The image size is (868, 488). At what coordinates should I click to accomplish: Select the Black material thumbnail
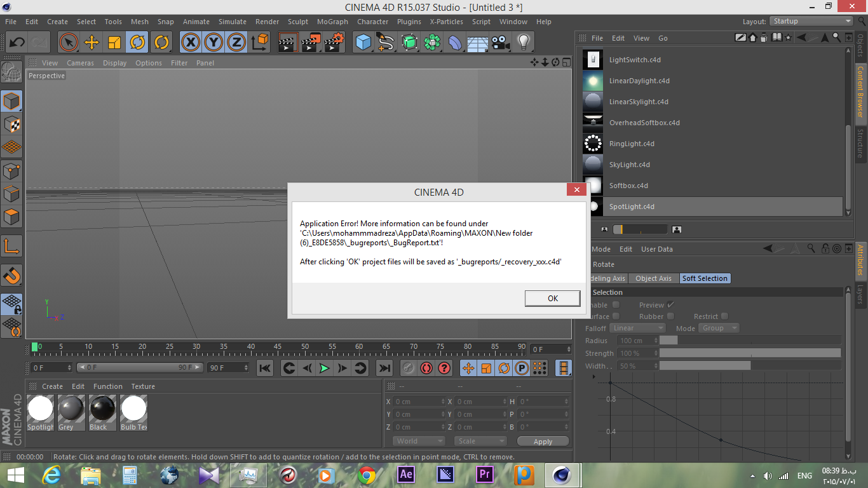pos(102,409)
